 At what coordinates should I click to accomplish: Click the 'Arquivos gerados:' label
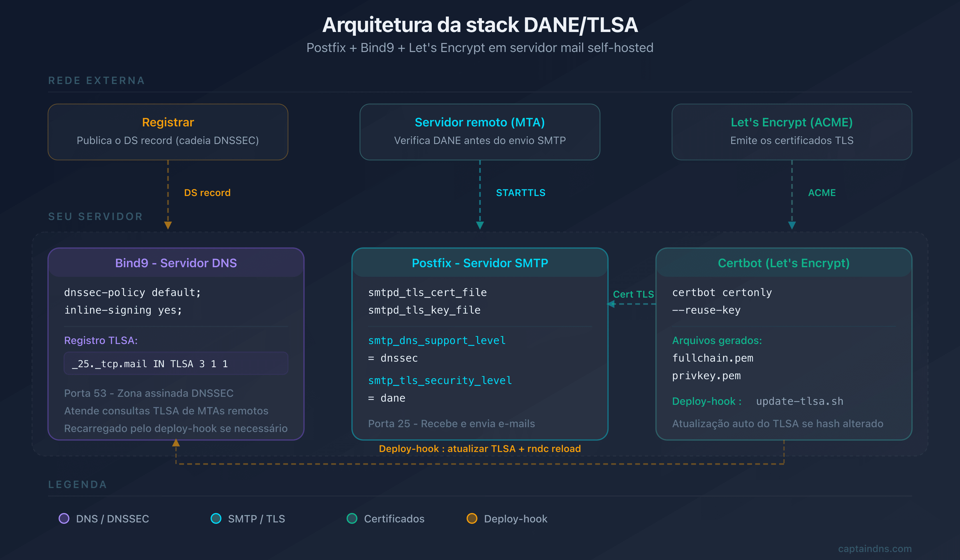pos(717,340)
